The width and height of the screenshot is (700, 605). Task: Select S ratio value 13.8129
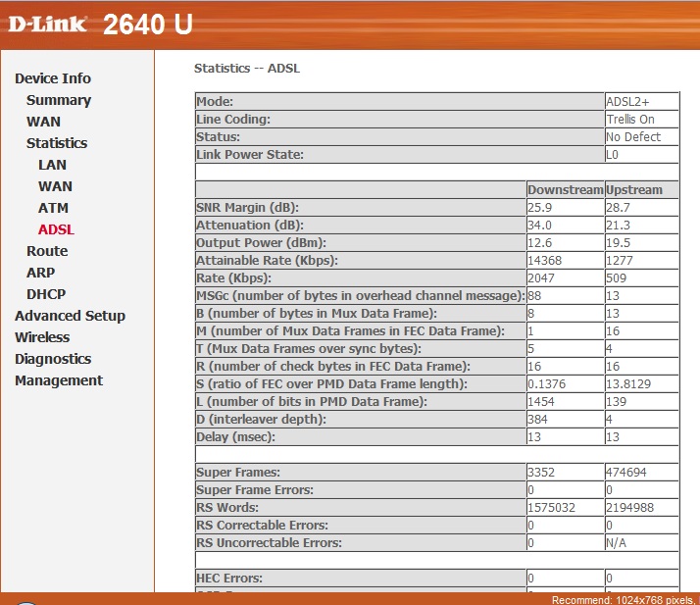(628, 384)
